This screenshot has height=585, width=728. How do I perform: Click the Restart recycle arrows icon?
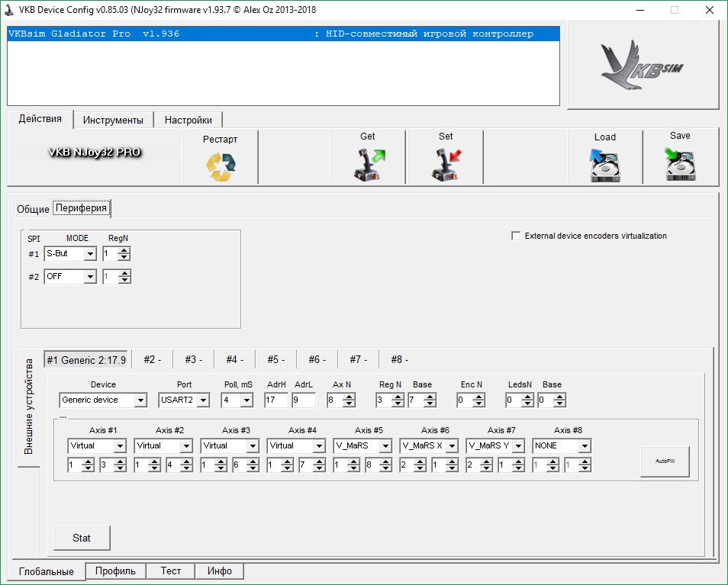pos(221,166)
